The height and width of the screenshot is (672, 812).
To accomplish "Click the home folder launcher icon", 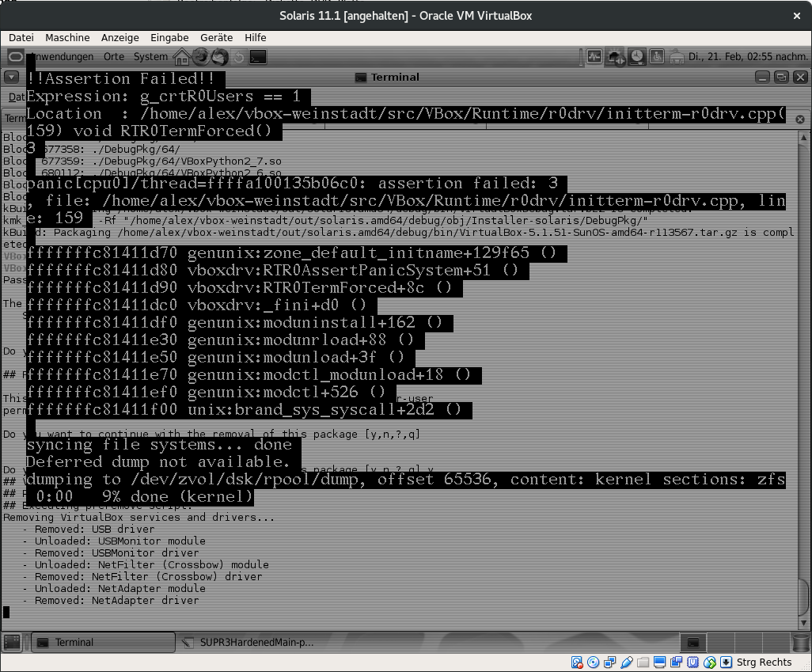I will coord(182,56).
